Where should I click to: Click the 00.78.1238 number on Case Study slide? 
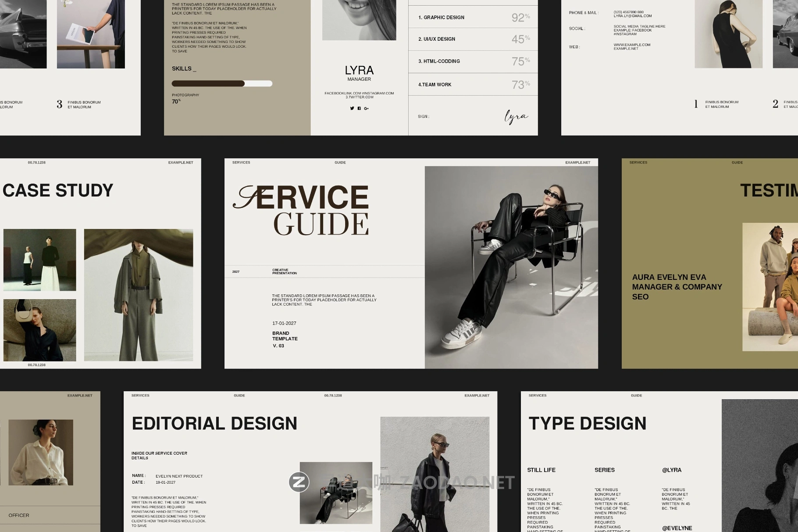click(38, 162)
